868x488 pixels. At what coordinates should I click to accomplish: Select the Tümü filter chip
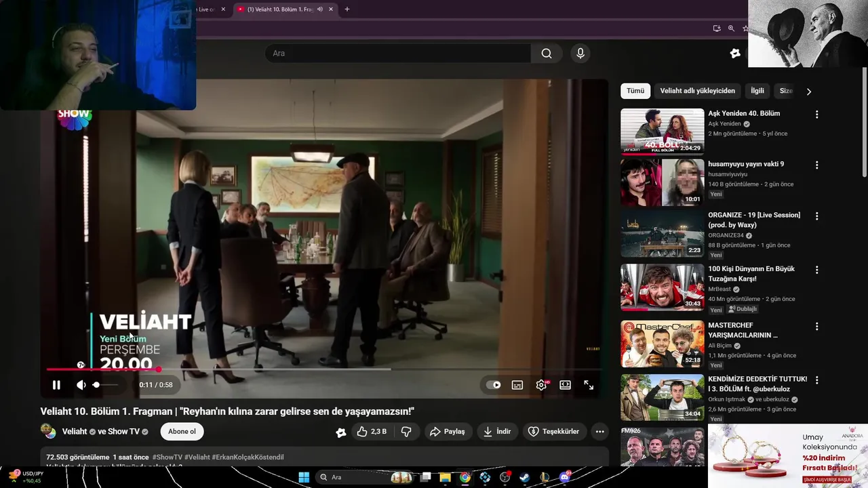pyautogui.click(x=635, y=91)
